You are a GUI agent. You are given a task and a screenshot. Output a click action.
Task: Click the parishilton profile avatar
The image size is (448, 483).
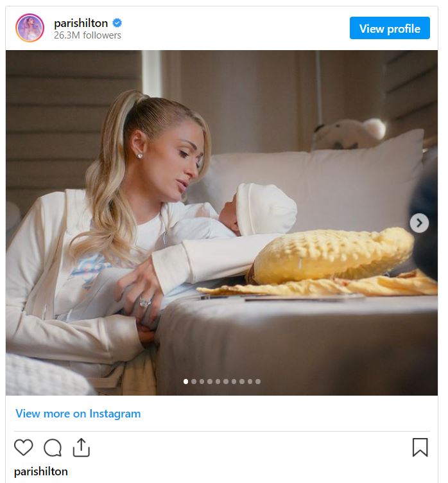pos(30,28)
